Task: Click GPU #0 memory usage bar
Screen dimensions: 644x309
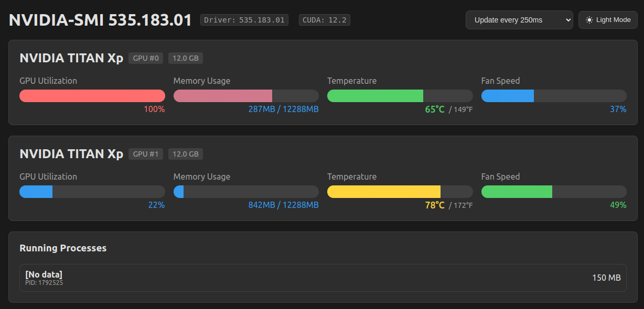Action: click(x=246, y=96)
